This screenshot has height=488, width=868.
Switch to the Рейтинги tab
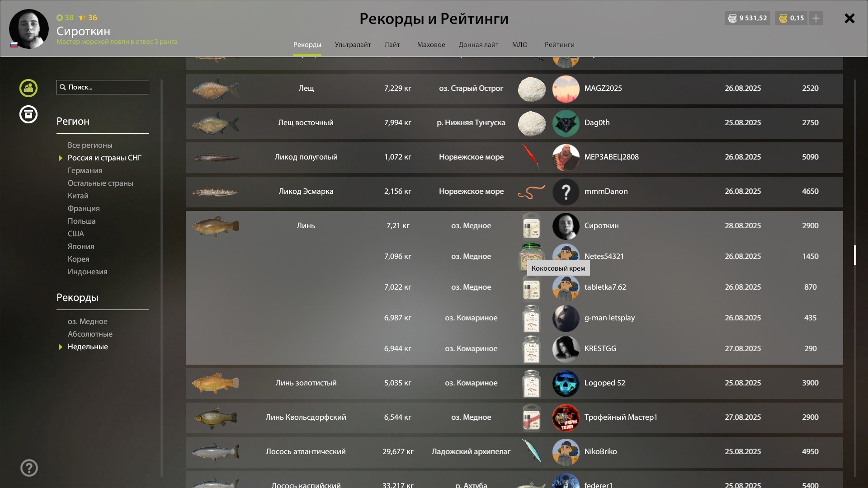[x=559, y=45]
